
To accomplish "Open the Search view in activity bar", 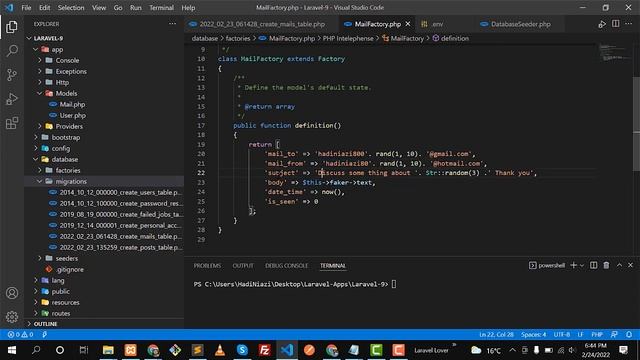I will click(12, 51).
